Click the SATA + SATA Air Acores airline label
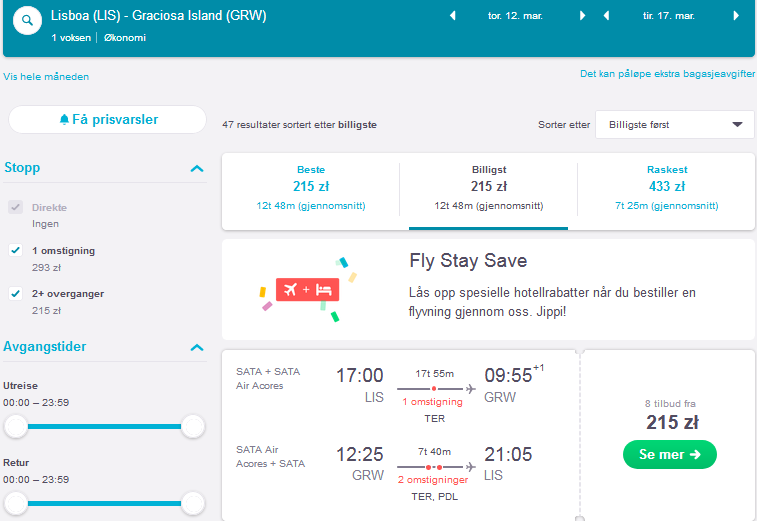The height and width of the screenshot is (521, 757). point(268,379)
